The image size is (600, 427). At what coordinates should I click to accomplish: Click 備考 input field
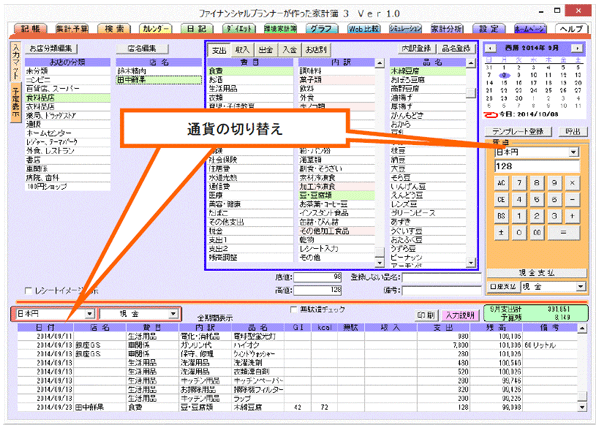441,290
